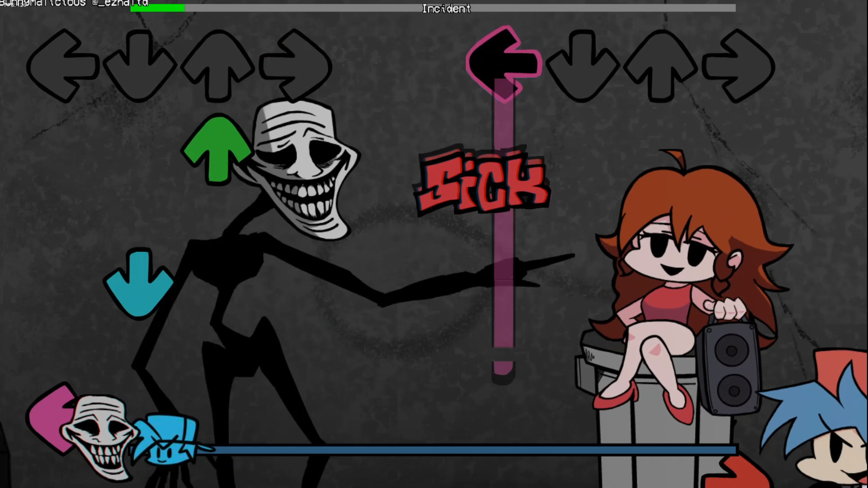Click the player's up arrow receptor

660,66
